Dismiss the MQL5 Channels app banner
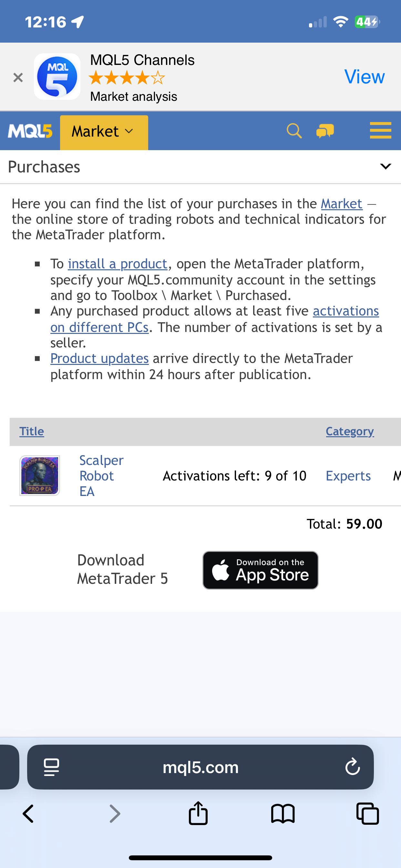Screen dimensions: 401x868 [18, 77]
